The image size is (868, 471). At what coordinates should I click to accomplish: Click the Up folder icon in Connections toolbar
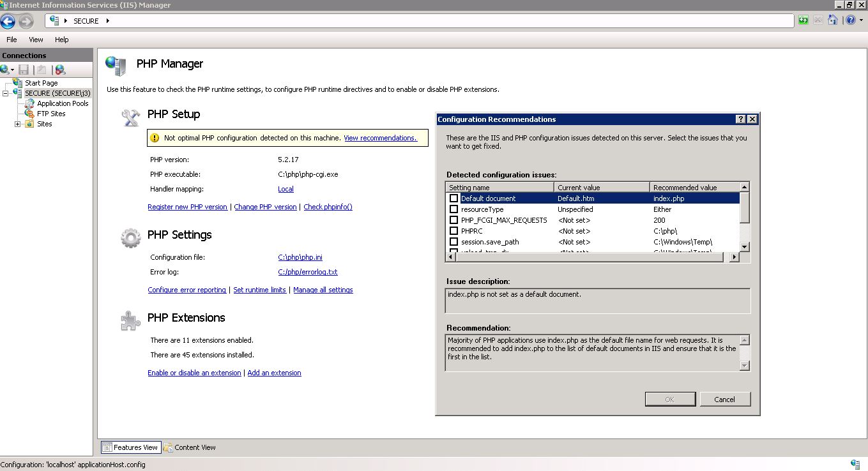tap(42, 70)
